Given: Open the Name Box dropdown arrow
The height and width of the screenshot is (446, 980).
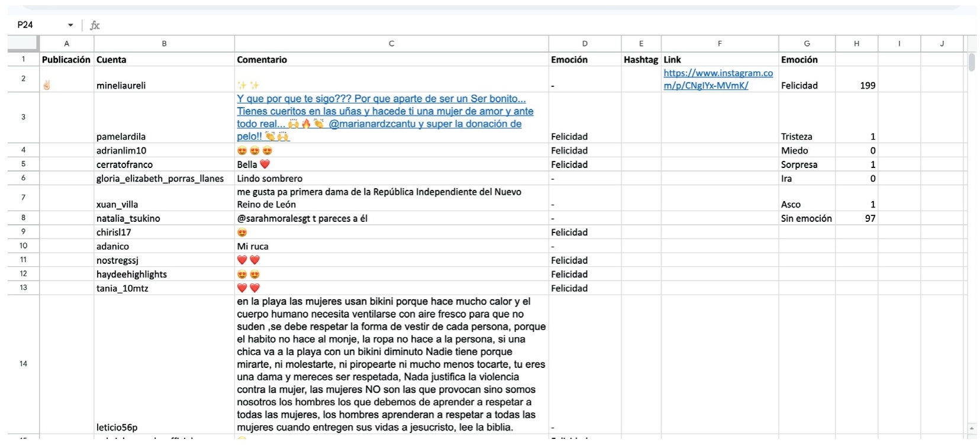Looking at the screenshot, I should 70,25.
